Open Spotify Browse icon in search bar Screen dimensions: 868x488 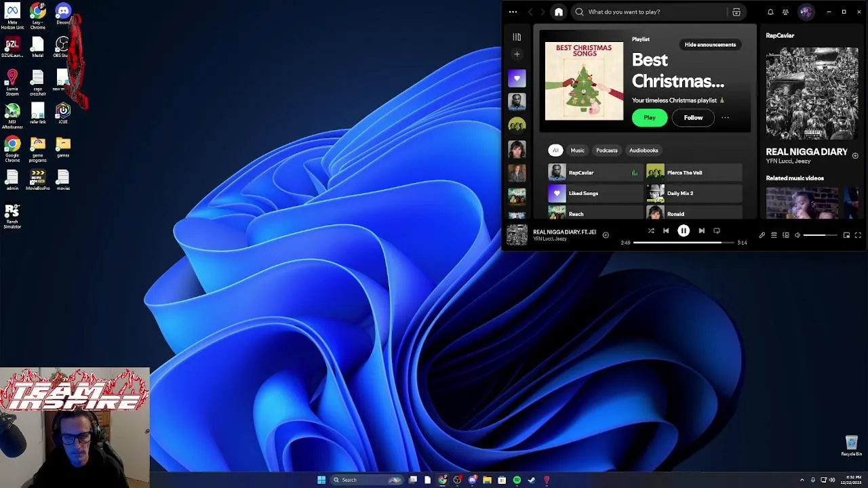(x=736, y=12)
